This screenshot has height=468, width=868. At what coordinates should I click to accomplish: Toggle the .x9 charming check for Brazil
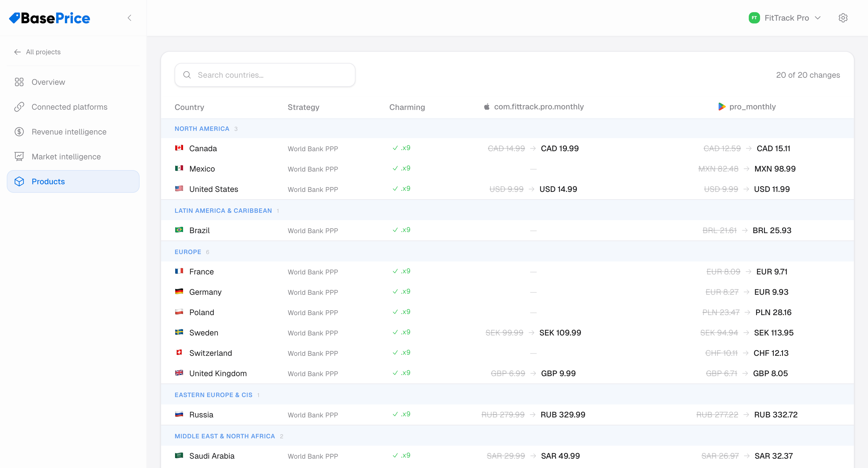click(x=401, y=230)
